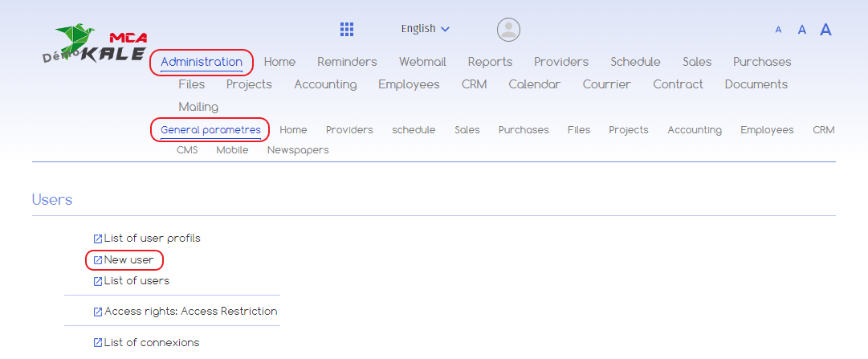Image resolution: width=868 pixels, height=359 pixels.
Task: Click the Users section heading
Action: (x=52, y=200)
